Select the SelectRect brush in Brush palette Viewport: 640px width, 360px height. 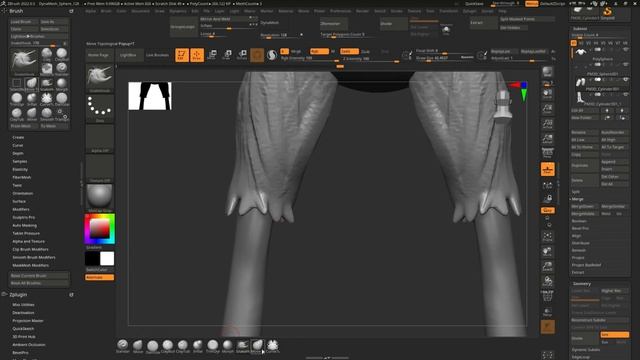pyautogui.click(x=16, y=84)
